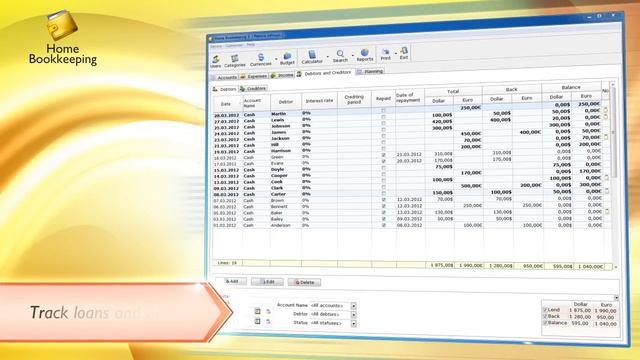
Task: Toggle Repaid checkbox for Brown row
Action: 383,200
